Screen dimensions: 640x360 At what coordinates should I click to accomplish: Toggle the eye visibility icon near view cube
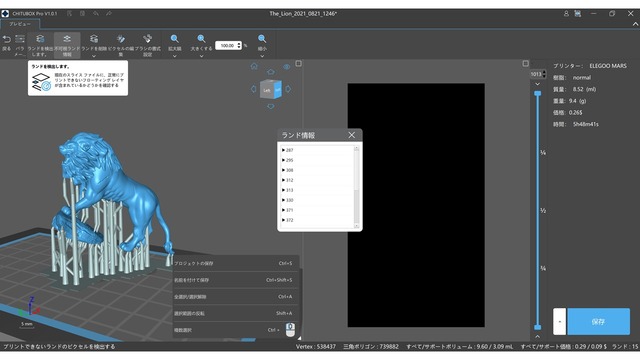(x=287, y=67)
